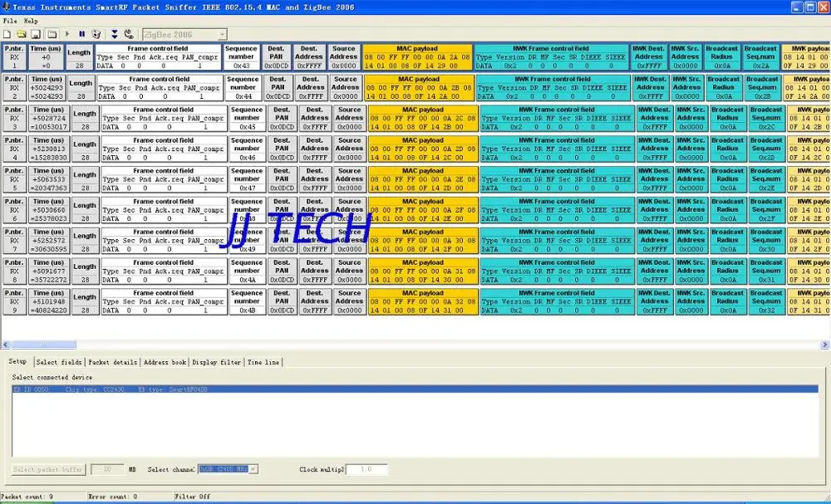Click the application icon in title bar
Image resolution: width=831 pixels, height=504 pixels.
coord(7,7)
